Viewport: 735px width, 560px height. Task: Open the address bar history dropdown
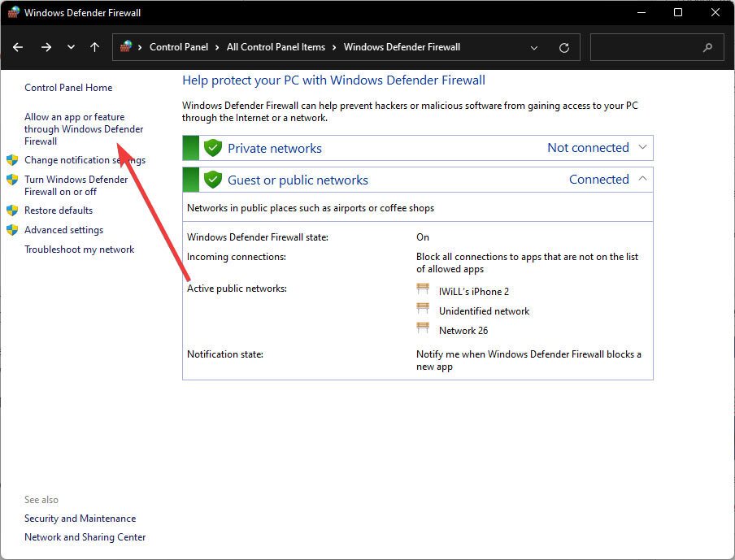click(x=534, y=47)
